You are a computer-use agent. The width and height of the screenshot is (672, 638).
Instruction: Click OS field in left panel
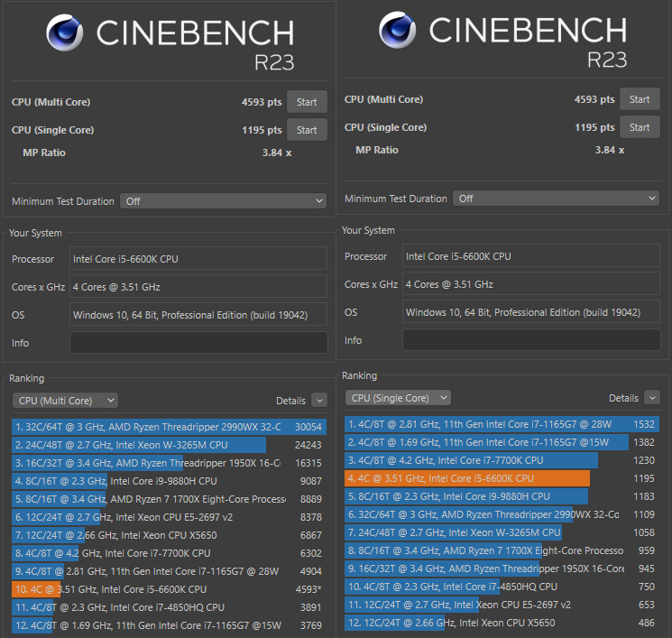[198, 315]
